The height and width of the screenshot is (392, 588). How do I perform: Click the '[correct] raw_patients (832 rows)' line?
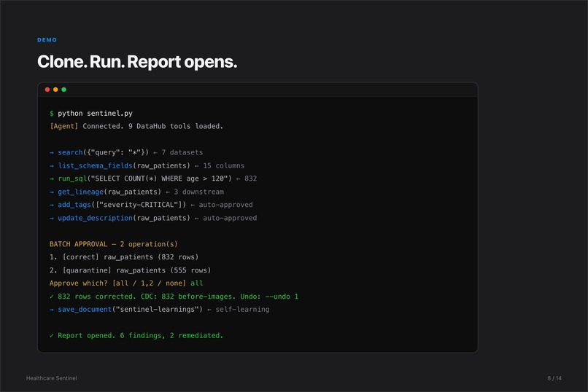pyautogui.click(x=131, y=257)
